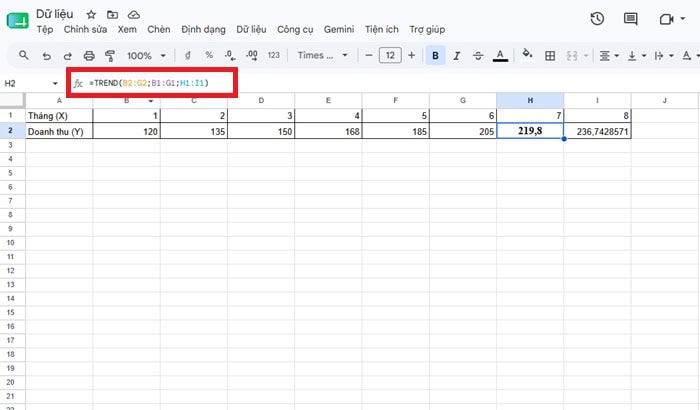Toggle strikethrough formatting
This screenshot has width=700, height=410.
click(x=478, y=56)
